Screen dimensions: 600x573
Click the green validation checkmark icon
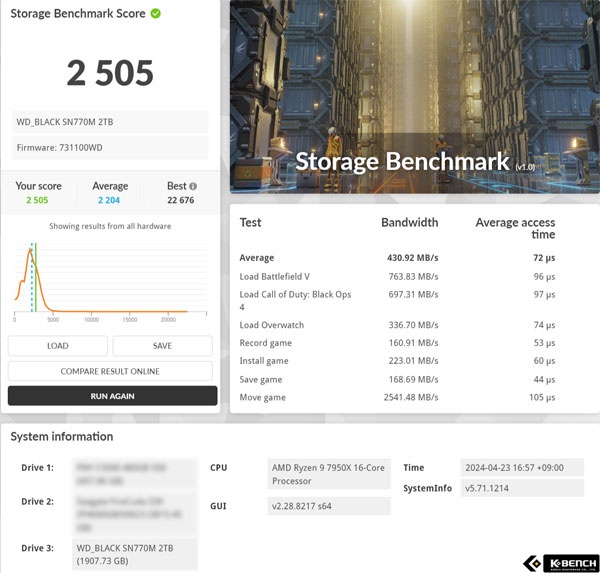[x=155, y=13]
